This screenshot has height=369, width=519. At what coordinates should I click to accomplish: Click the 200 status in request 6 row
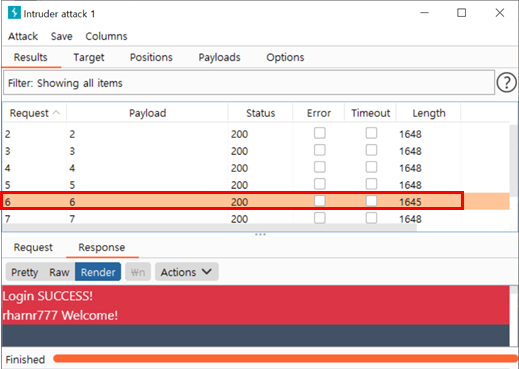239,202
